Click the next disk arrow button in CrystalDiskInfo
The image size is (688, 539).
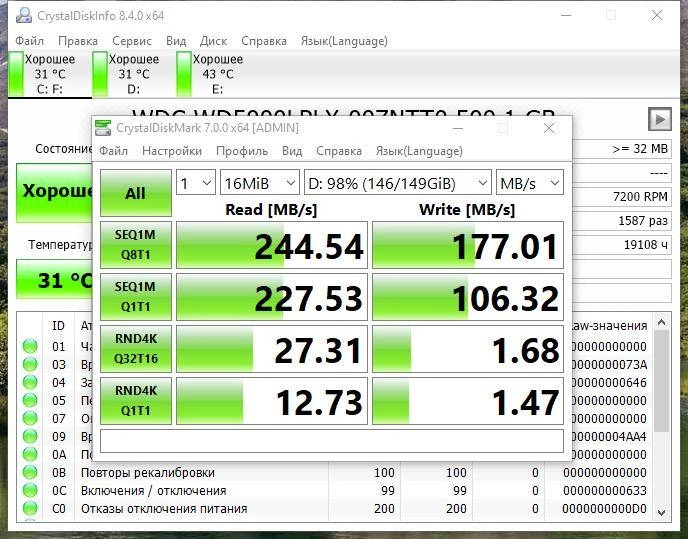coord(659,119)
